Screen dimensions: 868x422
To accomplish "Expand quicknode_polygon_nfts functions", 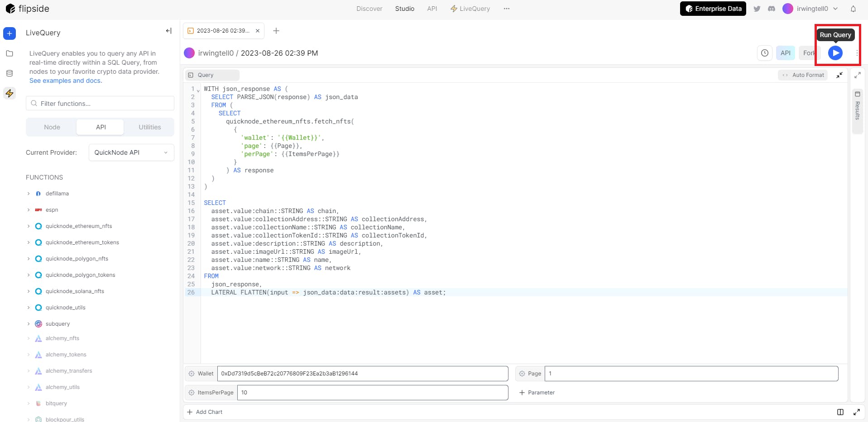I will pos(28,259).
